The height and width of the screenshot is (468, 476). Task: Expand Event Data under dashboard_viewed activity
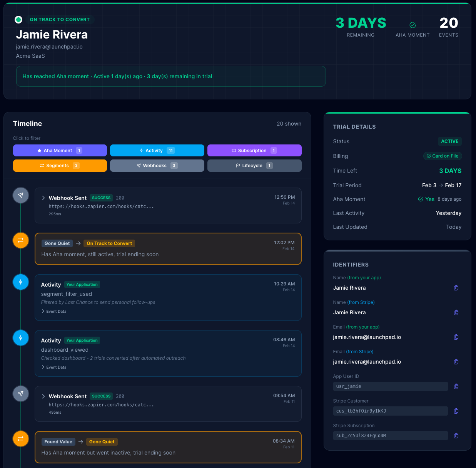pyautogui.click(x=54, y=367)
